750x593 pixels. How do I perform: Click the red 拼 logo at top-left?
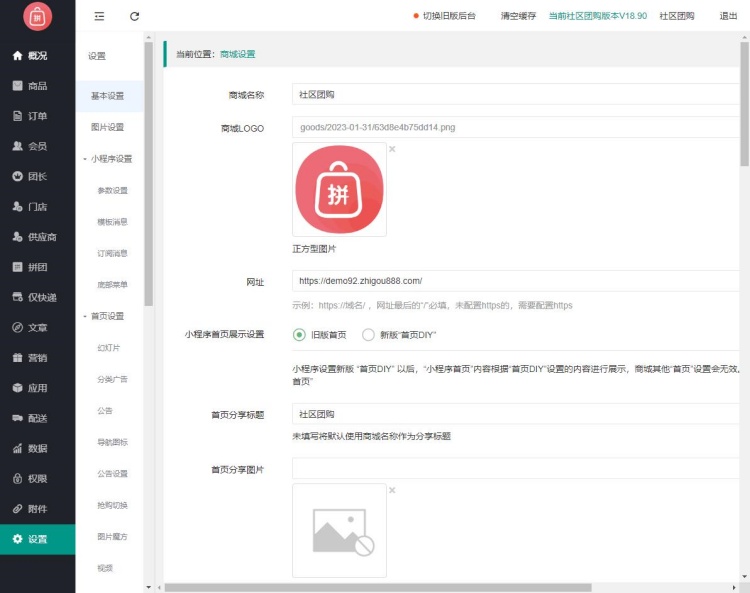tap(37, 17)
